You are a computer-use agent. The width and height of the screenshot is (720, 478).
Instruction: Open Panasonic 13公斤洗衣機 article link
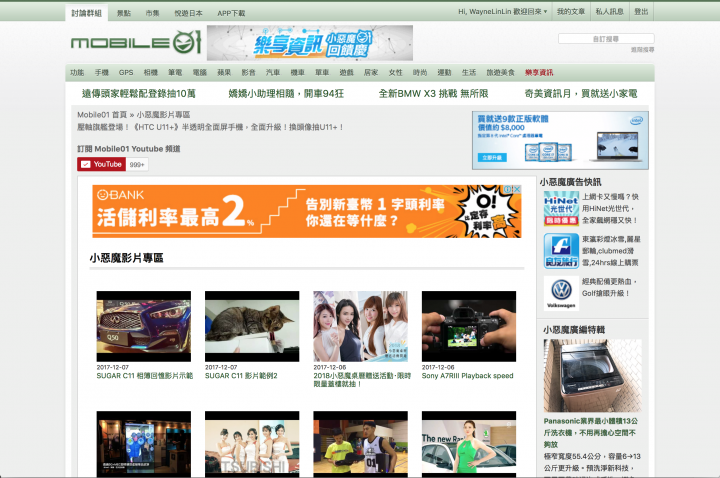pyautogui.click(x=591, y=433)
